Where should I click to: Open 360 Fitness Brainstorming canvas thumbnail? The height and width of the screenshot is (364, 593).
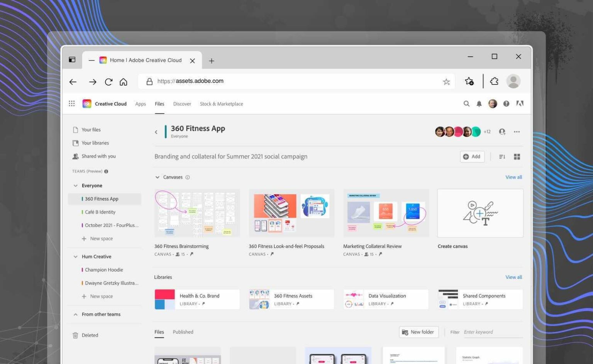pos(197,213)
